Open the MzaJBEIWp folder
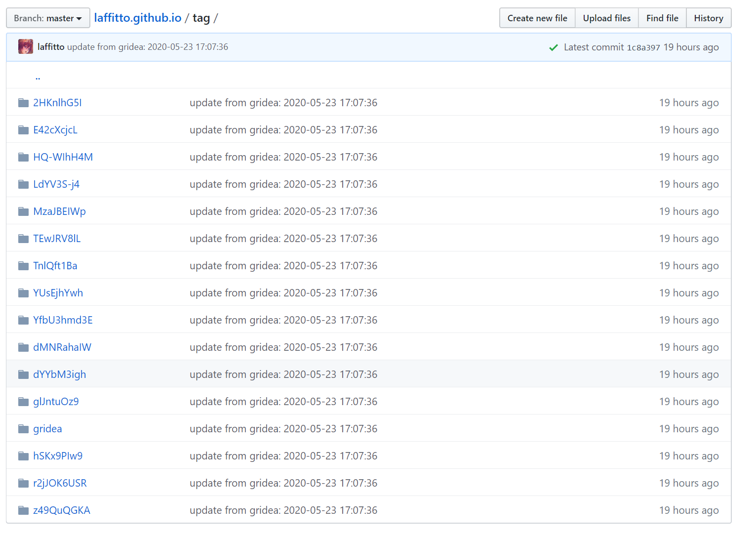756x538 pixels. 60,211
